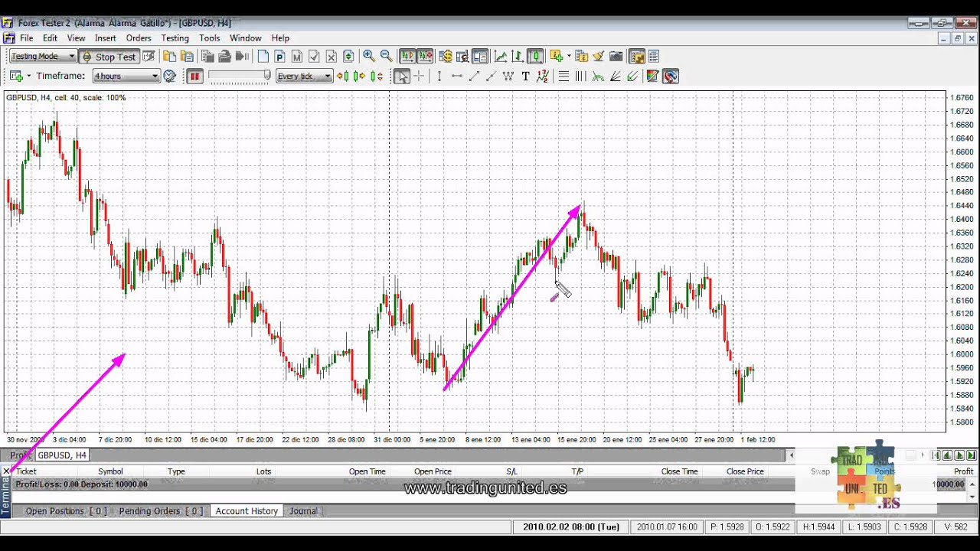Toggle chart auto-scroll icon
Image resolution: width=980 pixels, height=551 pixels.
coord(407,56)
